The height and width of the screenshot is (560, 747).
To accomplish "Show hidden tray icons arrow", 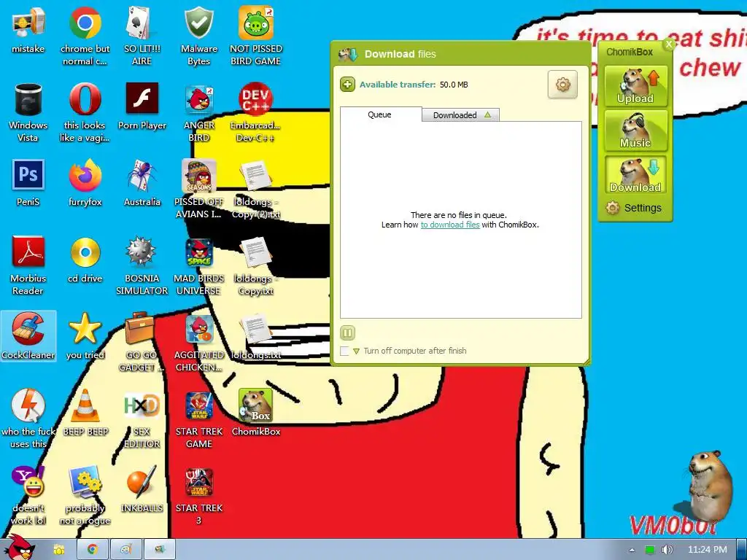I will tap(632, 550).
